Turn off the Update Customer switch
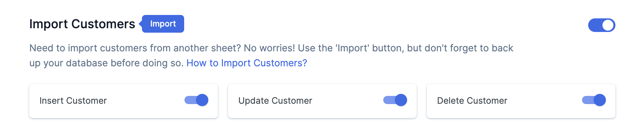 395,100
